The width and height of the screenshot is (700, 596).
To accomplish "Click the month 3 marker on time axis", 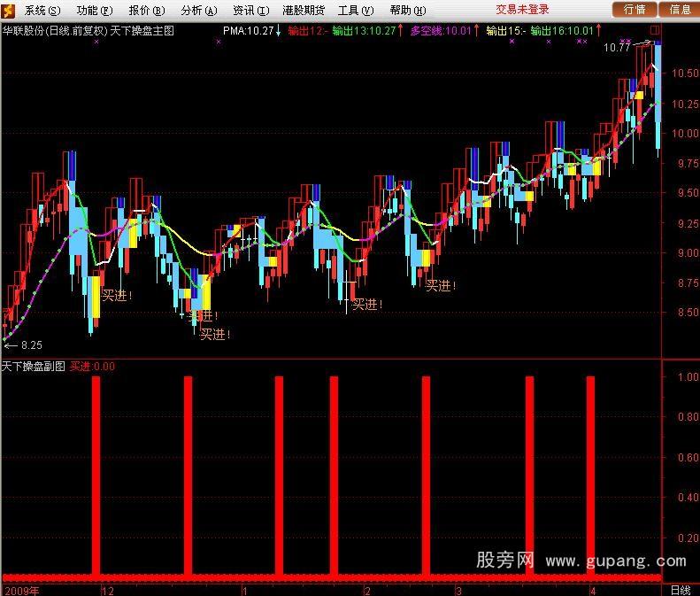I will click(458, 591).
